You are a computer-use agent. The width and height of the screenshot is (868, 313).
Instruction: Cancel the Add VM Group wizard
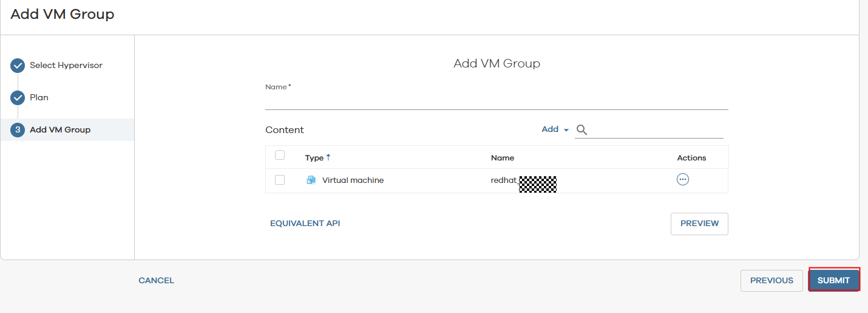(x=156, y=281)
